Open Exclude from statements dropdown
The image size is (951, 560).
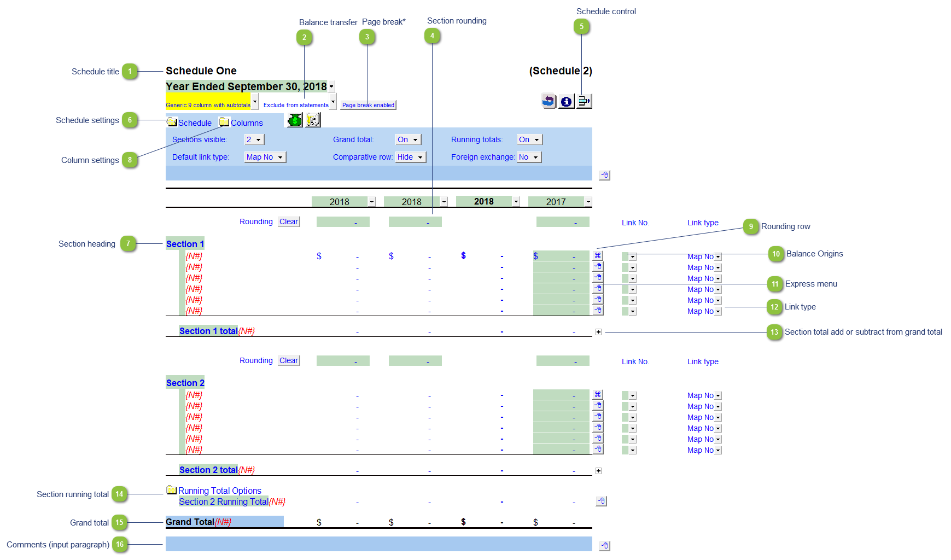click(x=333, y=102)
